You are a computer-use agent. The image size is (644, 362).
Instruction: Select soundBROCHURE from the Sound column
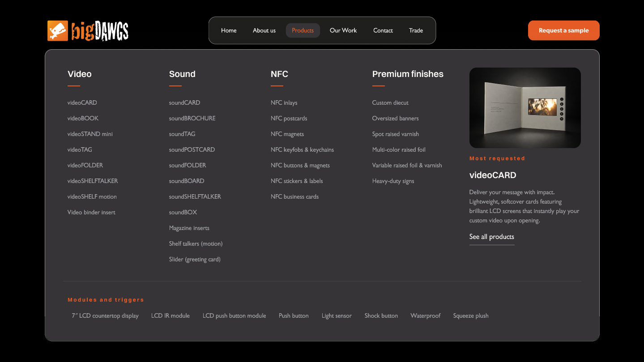point(192,119)
